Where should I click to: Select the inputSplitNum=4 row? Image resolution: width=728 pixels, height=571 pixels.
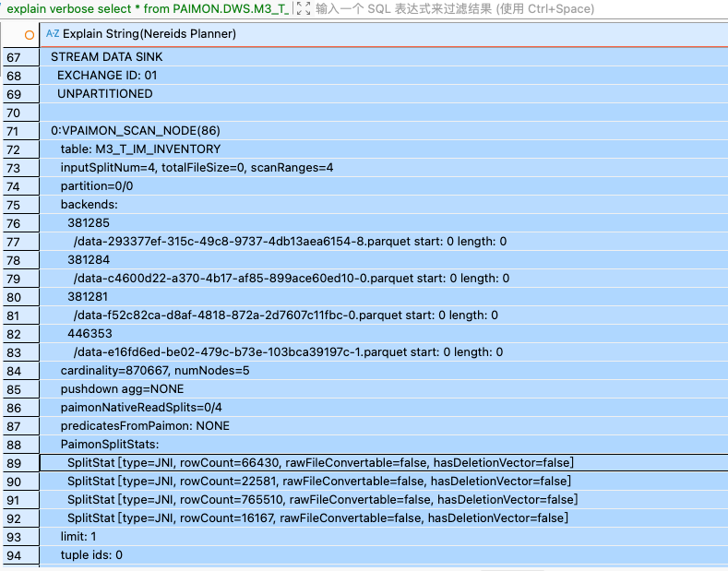point(197,168)
